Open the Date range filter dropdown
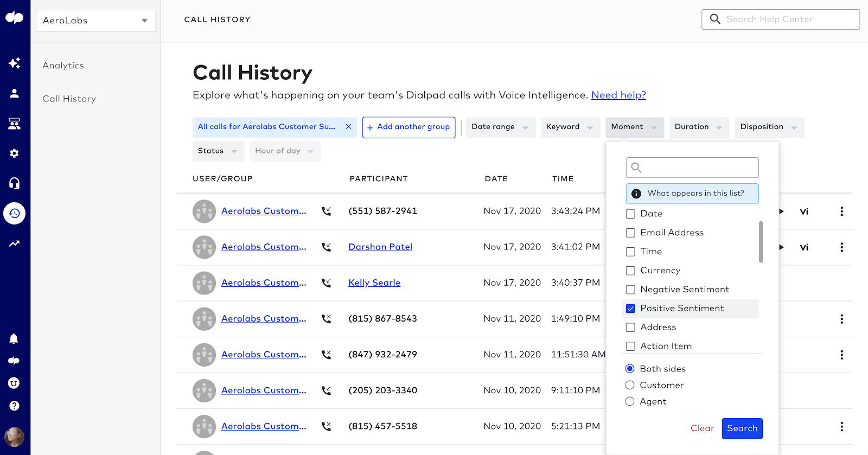868x455 pixels. [x=500, y=127]
